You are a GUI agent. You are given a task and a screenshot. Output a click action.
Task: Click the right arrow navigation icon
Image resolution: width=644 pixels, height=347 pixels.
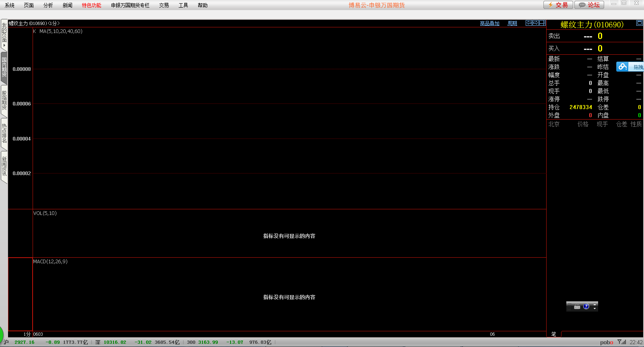(535, 23)
